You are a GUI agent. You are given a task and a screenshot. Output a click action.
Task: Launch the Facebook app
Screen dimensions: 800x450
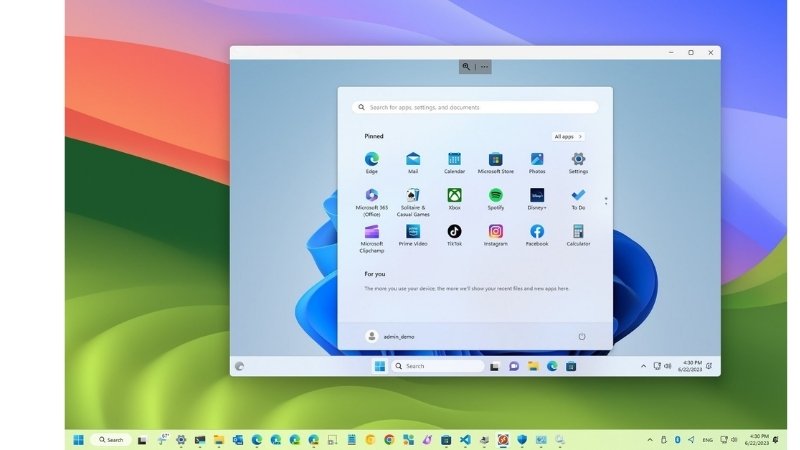tap(537, 235)
